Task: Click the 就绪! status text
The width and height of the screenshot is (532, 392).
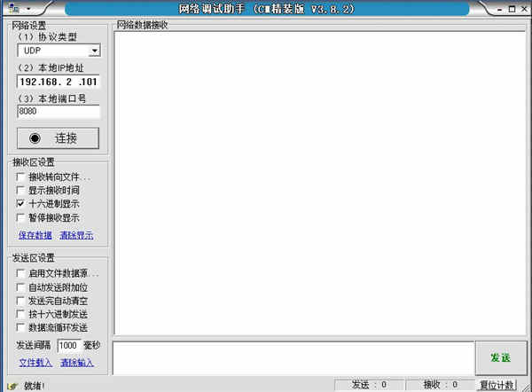Action: [34, 386]
